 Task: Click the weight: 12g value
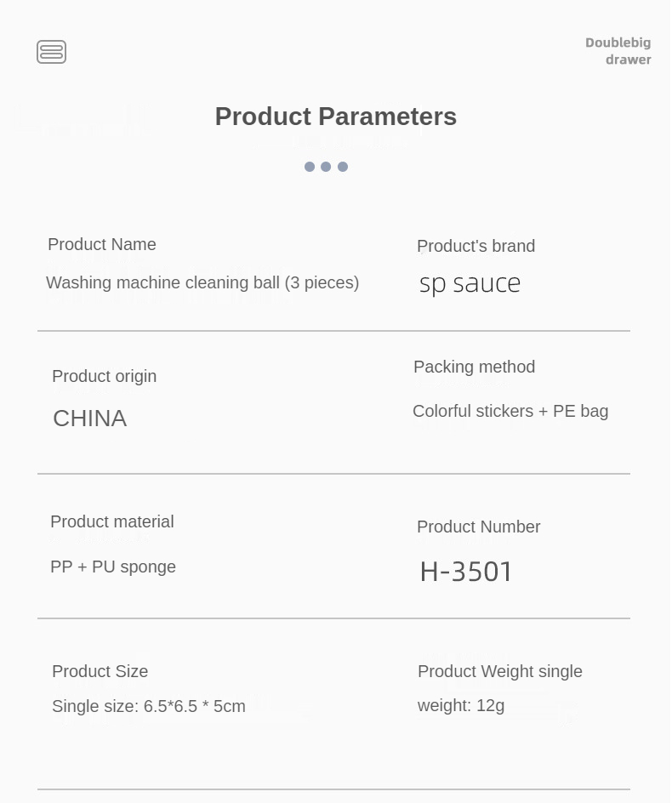(x=461, y=706)
